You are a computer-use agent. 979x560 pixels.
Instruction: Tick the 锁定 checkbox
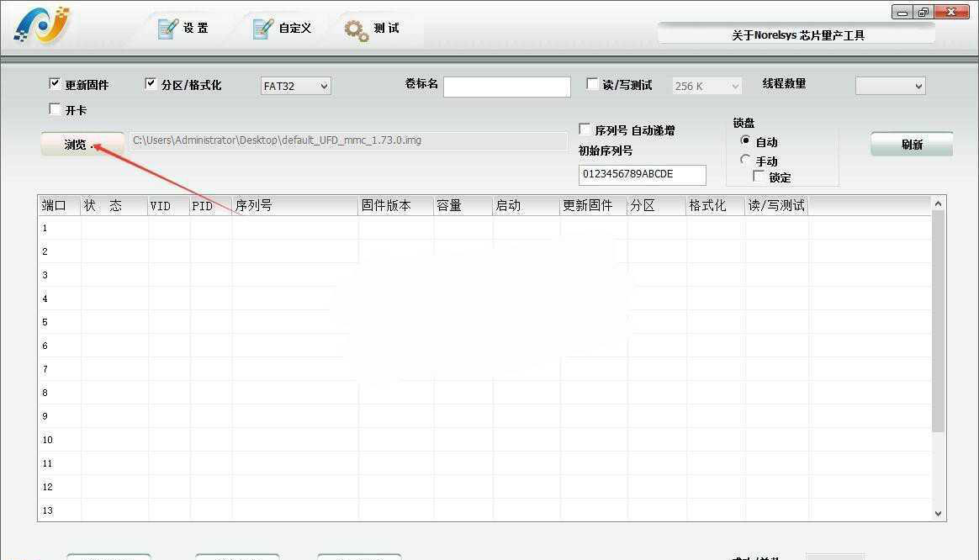coord(759,177)
